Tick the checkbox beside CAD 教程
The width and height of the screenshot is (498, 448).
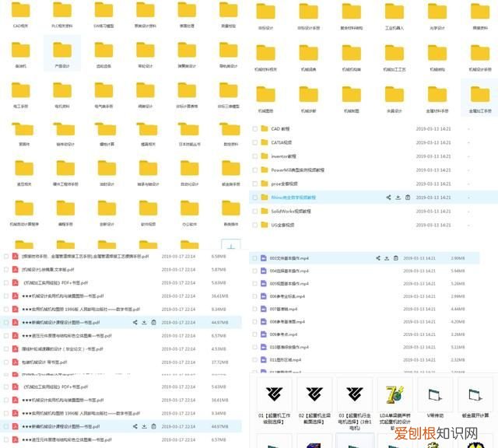254,129
